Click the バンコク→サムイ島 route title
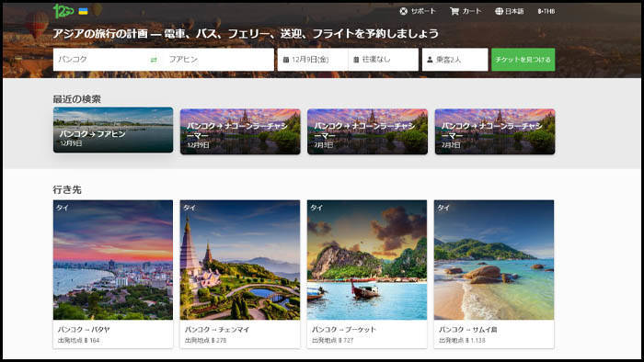The width and height of the screenshot is (644, 362). [x=467, y=329]
